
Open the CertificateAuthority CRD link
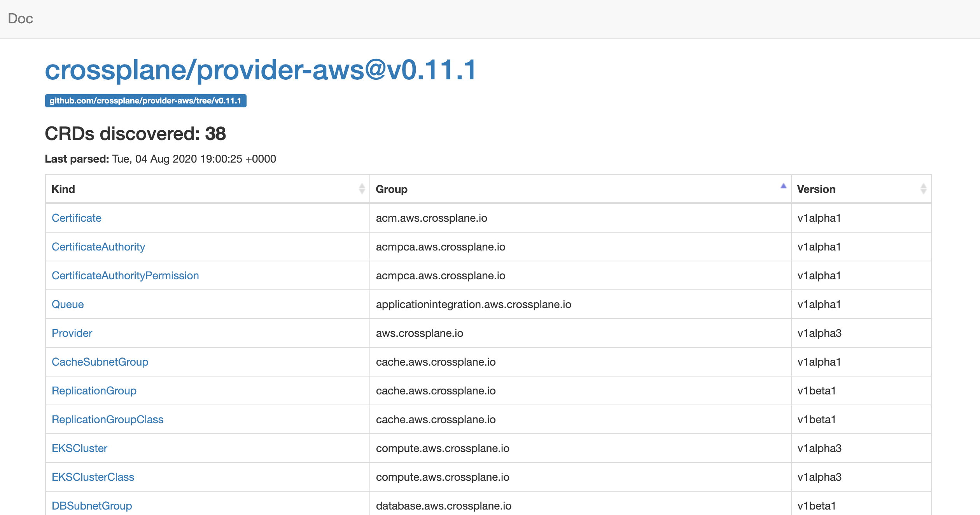tap(98, 247)
